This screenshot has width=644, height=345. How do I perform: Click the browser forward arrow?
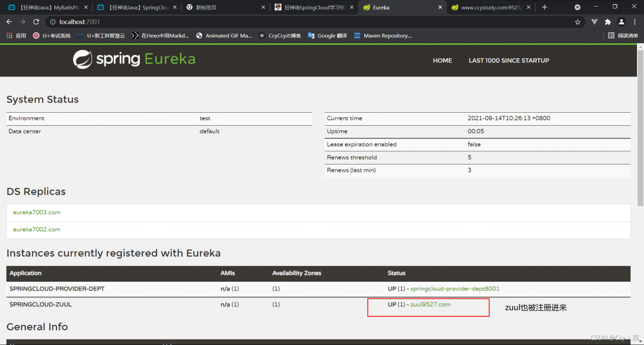23,22
